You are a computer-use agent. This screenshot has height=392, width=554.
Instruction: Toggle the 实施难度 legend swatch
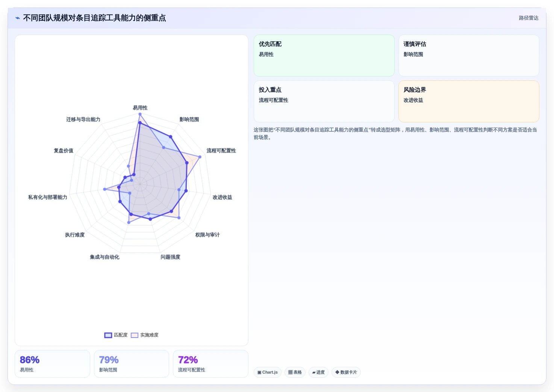click(x=135, y=335)
